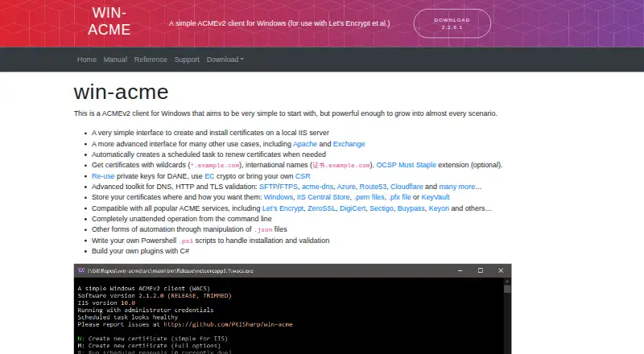
Task: Click 'IIS version 10.0' terminal line
Action: pyautogui.click(x=106, y=303)
